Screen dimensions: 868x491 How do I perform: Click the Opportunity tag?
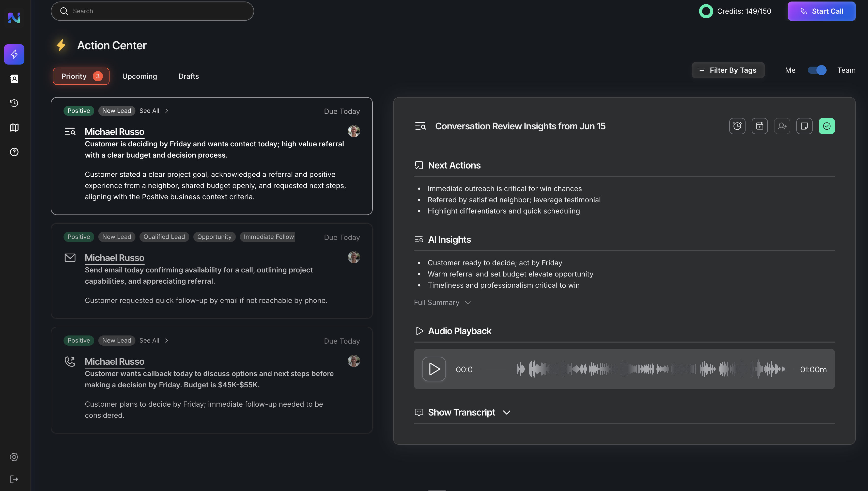pyautogui.click(x=214, y=237)
